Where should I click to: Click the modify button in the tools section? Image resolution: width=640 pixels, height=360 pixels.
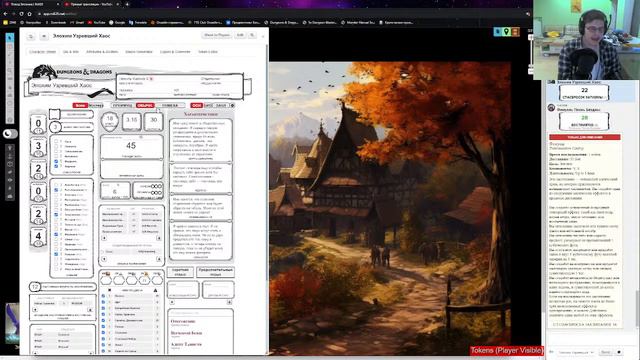pos(90,310)
